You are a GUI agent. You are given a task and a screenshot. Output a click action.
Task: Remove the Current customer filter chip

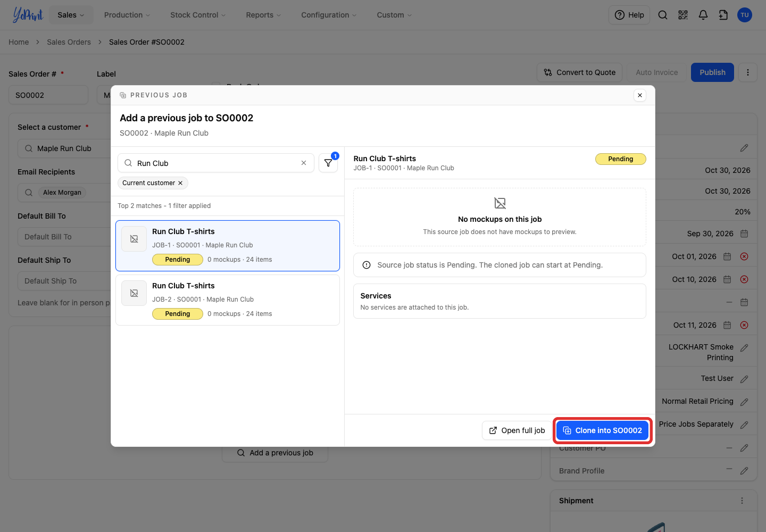180,183
